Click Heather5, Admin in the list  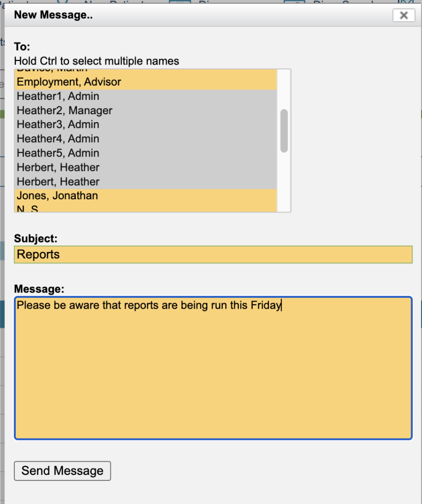(x=58, y=153)
